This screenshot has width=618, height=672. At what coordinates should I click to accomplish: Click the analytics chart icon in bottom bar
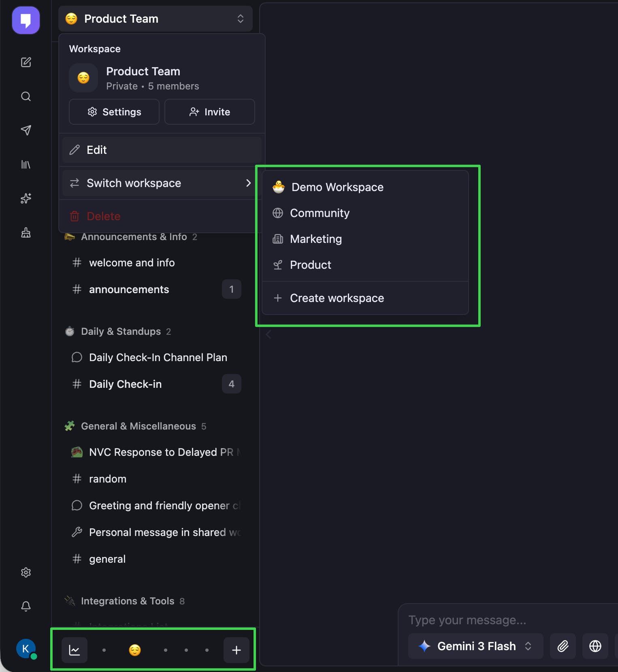tap(75, 650)
